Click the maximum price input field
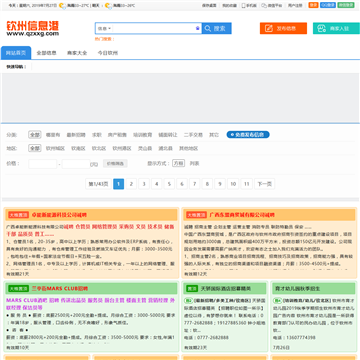The height and width of the screenshot is (360, 360). [x=76, y=164]
